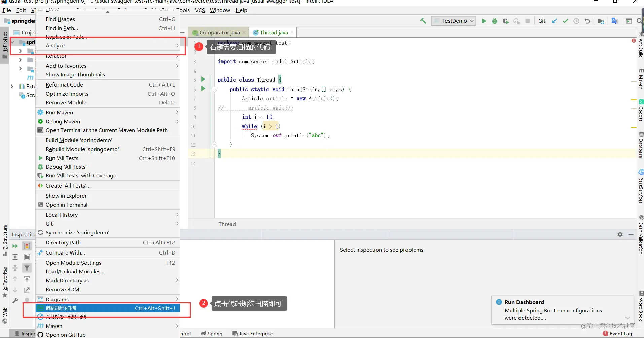Click the Git commit checkmark icon
This screenshot has width=644, height=338.
565,21
